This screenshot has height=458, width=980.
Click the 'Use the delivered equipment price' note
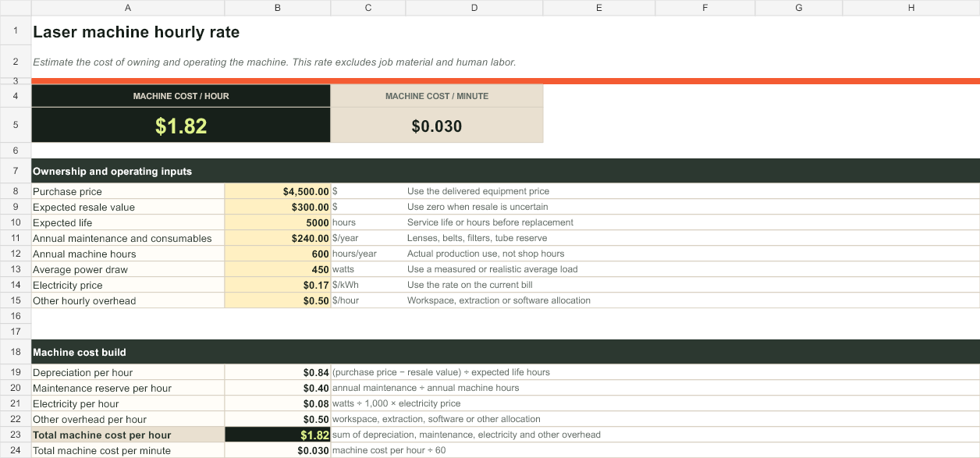click(478, 191)
